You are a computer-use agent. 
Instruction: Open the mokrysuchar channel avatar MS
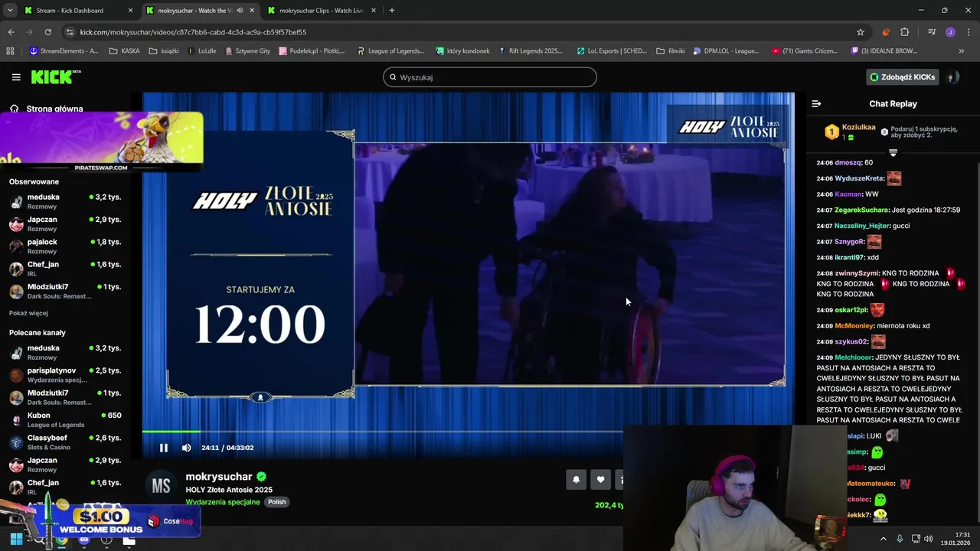tap(161, 487)
